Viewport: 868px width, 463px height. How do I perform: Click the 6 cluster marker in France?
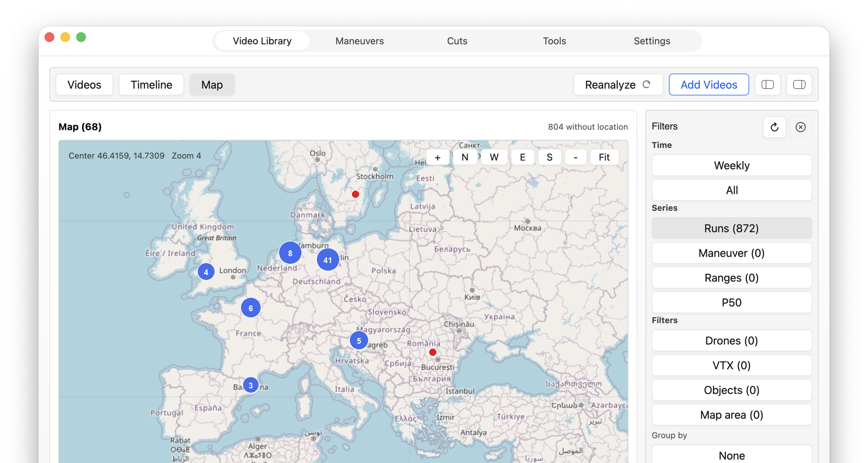click(250, 308)
